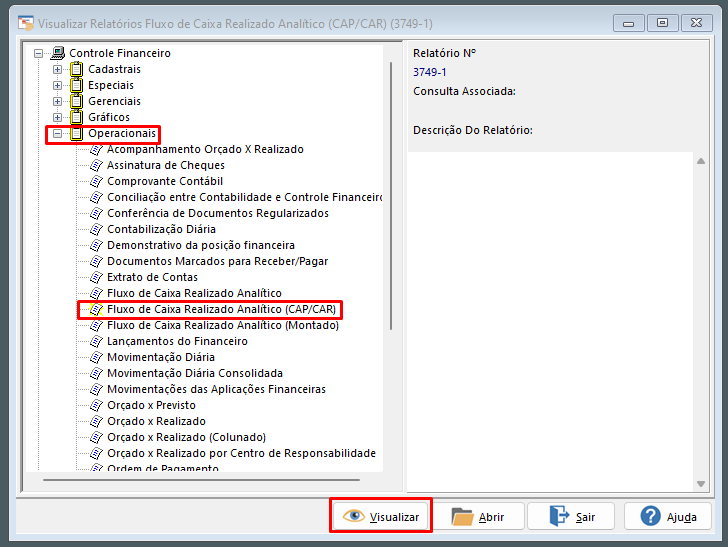
Task: Expand the Cadastrais folder
Action: tap(57, 70)
